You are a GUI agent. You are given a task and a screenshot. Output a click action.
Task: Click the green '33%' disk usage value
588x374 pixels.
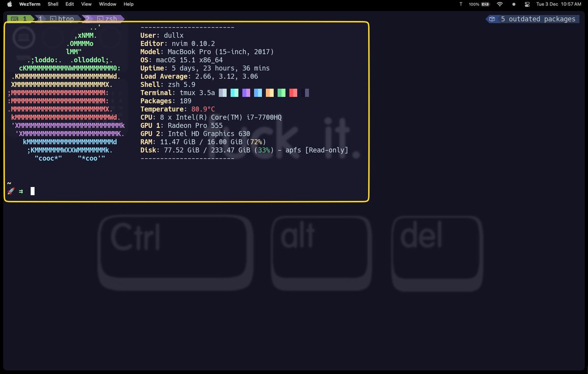(264, 150)
